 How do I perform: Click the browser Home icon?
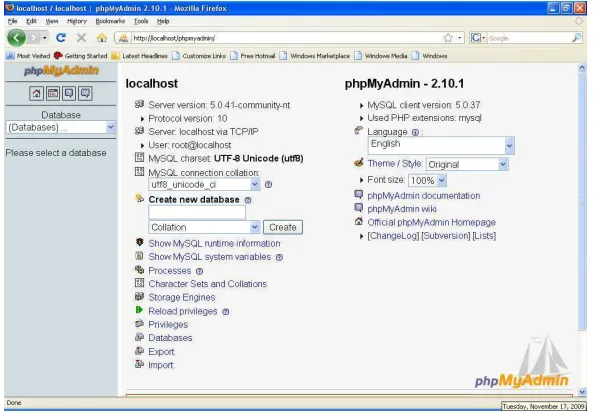coord(101,38)
